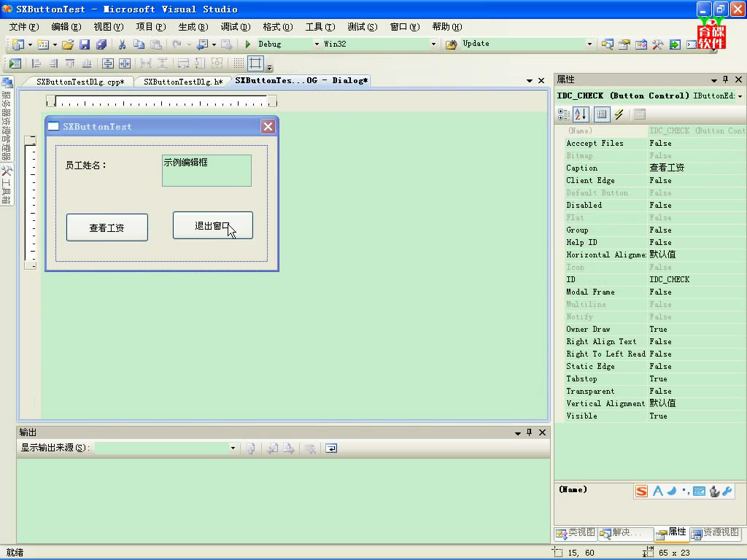Close the Output panel
The image size is (747, 560).
coord(542,432)
